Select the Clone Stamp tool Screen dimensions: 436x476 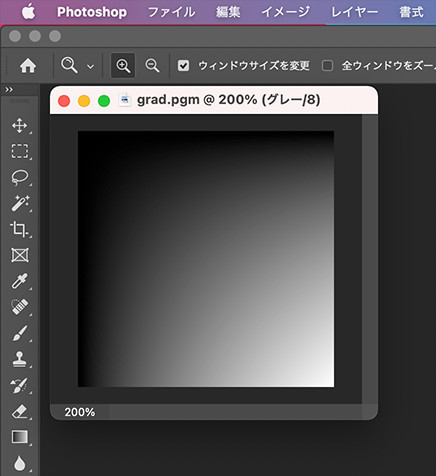(x=20, y=359)
